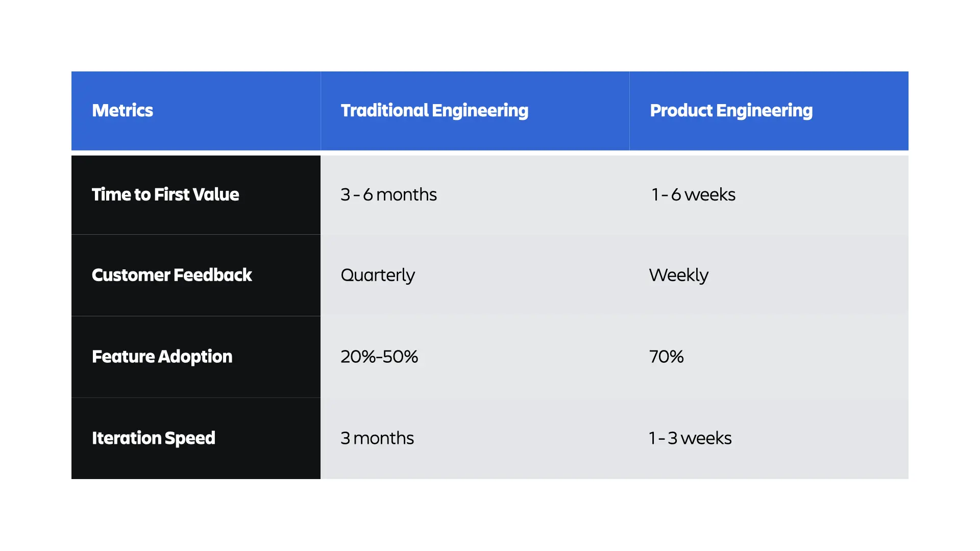
Task: Select the 3 - 6 months cell
Action: 475,195
